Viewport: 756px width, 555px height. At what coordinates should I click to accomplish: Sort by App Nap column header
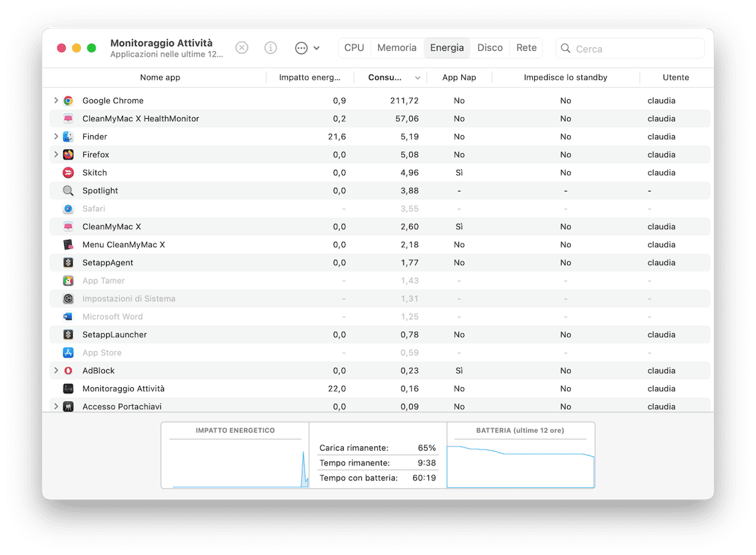[x=459, y=78]
